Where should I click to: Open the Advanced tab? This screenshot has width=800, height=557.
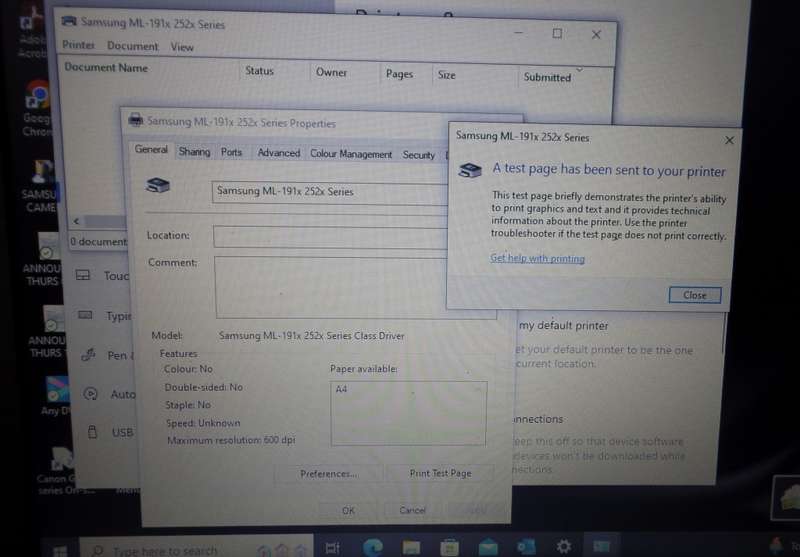pos(279,153)
